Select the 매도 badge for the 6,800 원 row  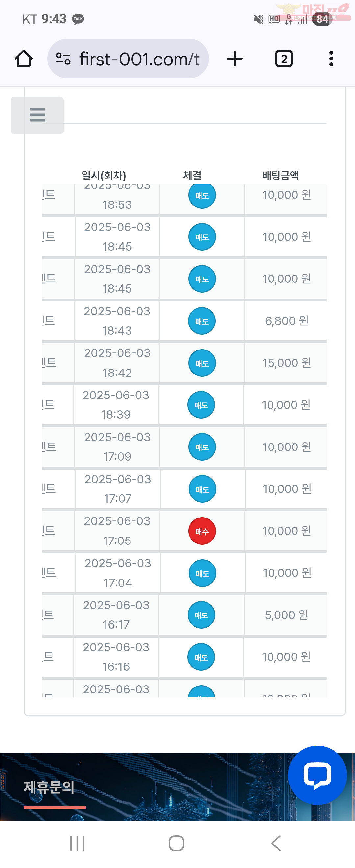[202, 321]
